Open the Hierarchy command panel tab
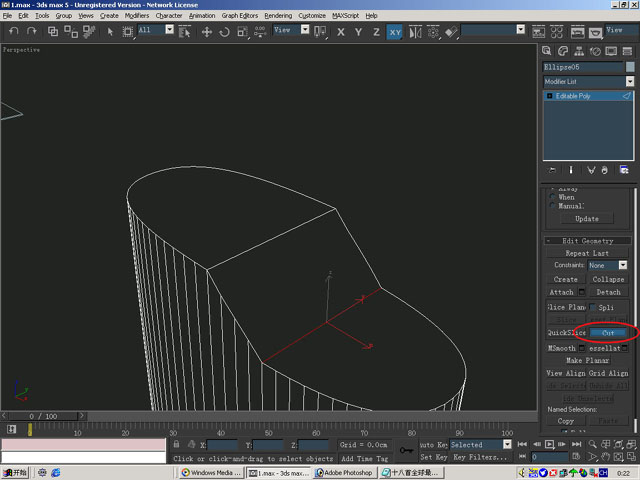Viewport: 640px width, 480px height. point(579,51)
